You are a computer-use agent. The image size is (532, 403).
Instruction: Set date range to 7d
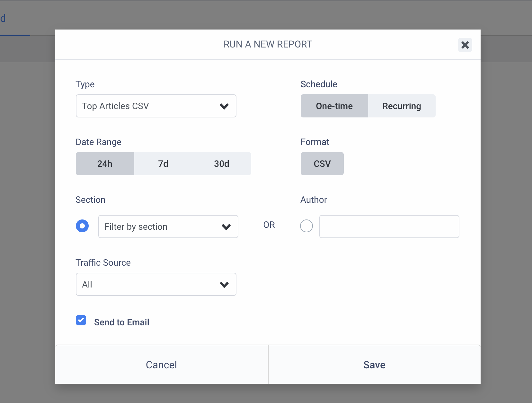tap(163, 164)
